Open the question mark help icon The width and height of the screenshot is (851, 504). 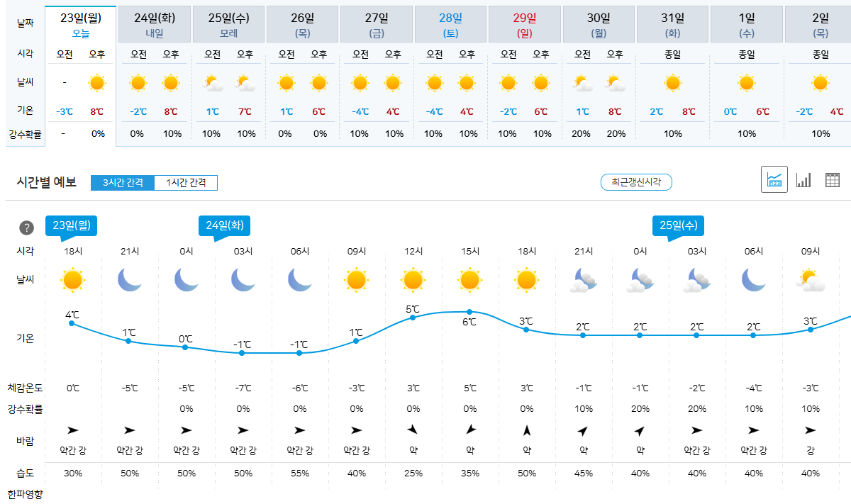click(27, 228)
